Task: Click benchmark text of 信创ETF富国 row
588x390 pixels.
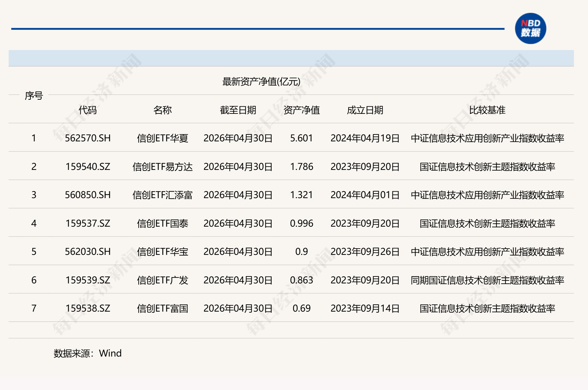Action: [x=487, y=308]
